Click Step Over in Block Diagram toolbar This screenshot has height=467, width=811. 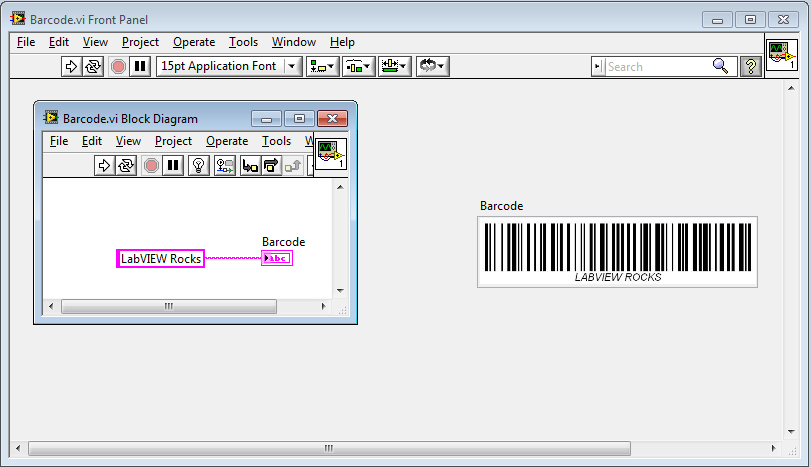(x=271, y=165)
